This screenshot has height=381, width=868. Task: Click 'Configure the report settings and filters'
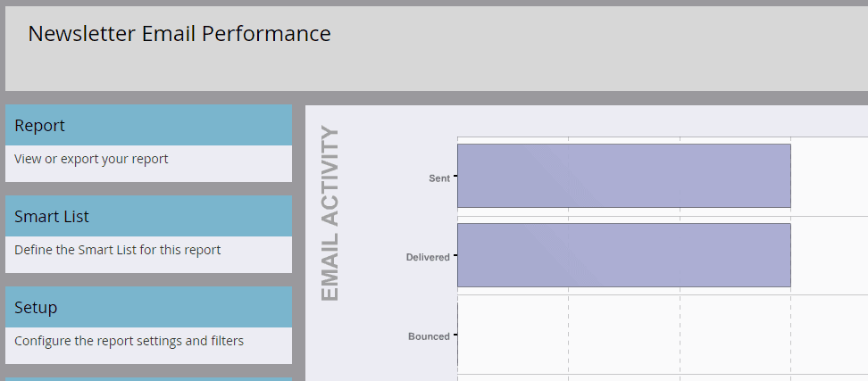[129, 341]
